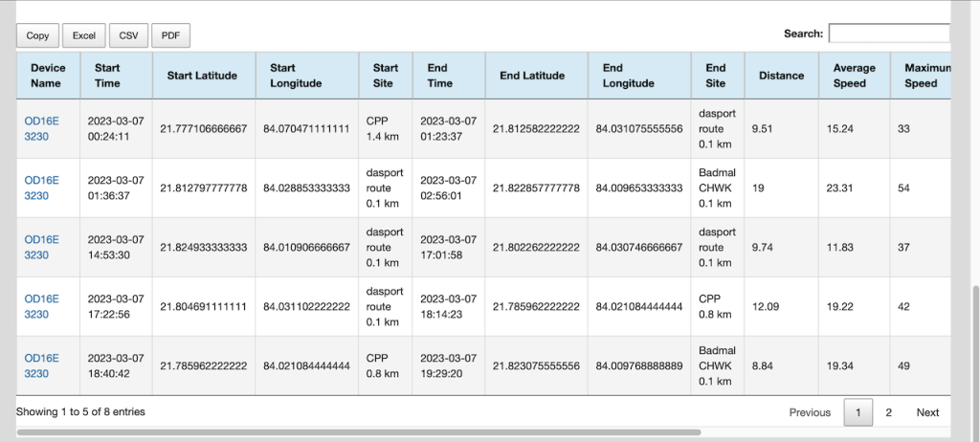Viewport: 980px width, 442px height.
Task: Sort by End Time column header
Action: click(x=439, y=76)
